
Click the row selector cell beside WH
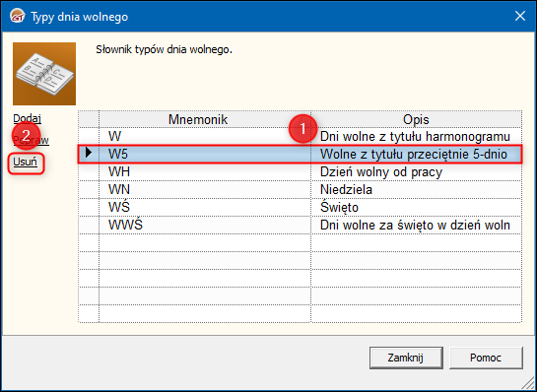point(89,171)
